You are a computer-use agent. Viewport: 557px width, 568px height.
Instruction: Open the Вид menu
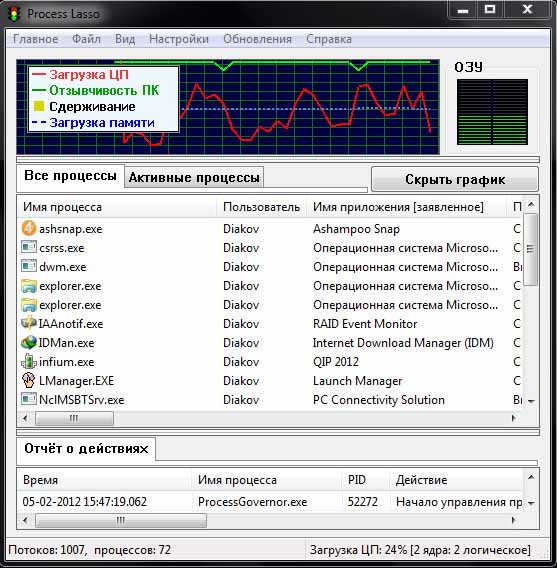pos(125,39)
